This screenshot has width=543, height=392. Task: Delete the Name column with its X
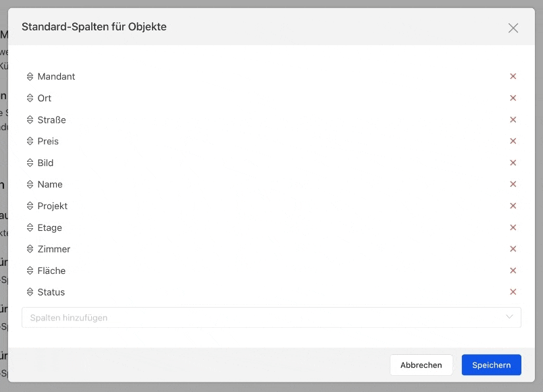tap(513, 184)
